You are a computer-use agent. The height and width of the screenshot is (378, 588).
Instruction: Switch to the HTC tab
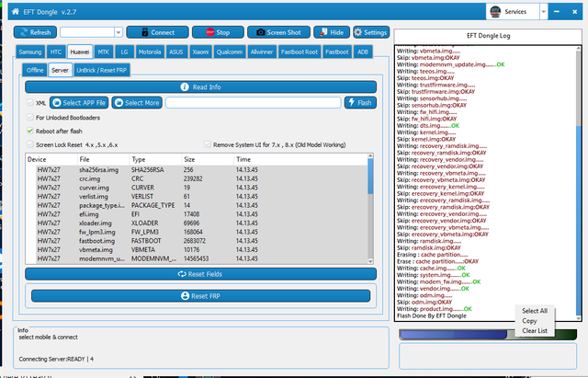[x=55, y=52]
